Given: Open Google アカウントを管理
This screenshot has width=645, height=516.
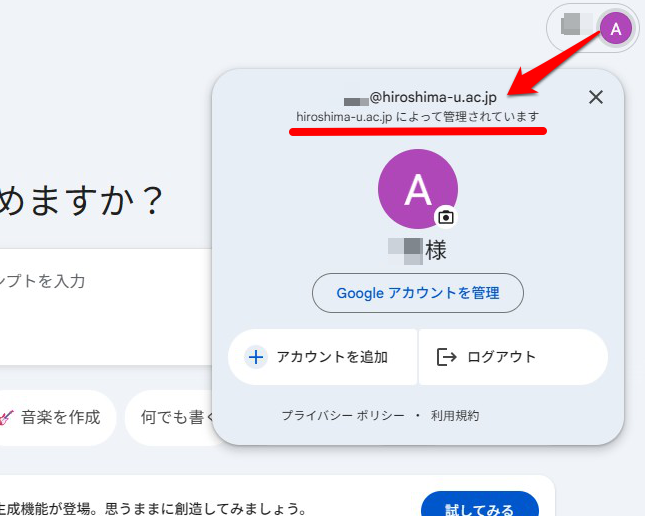Looking at the screenshot, I should click(417, 293).
